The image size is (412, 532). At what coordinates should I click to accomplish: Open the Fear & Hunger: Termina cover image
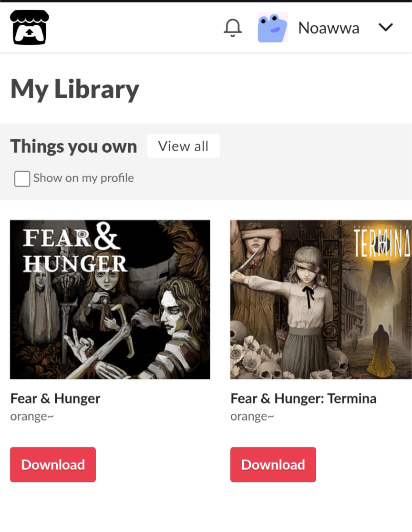pyautogui.click(x=321, y=300)
